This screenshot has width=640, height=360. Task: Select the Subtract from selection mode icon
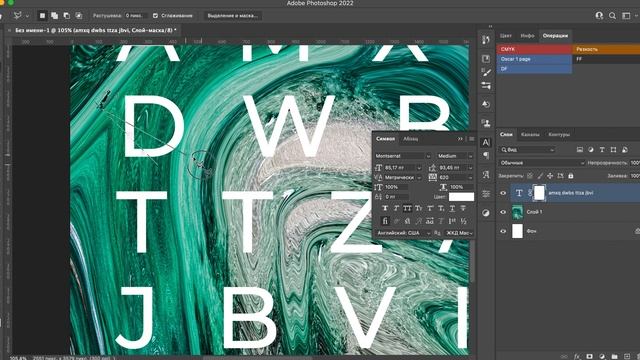click(x=67, y=16)
